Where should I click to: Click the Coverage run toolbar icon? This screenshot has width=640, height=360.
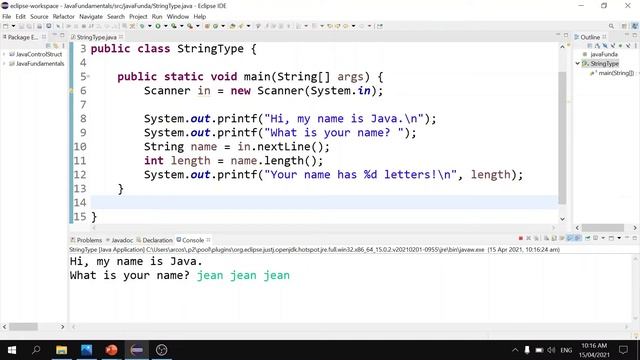(x=174, y=26)
